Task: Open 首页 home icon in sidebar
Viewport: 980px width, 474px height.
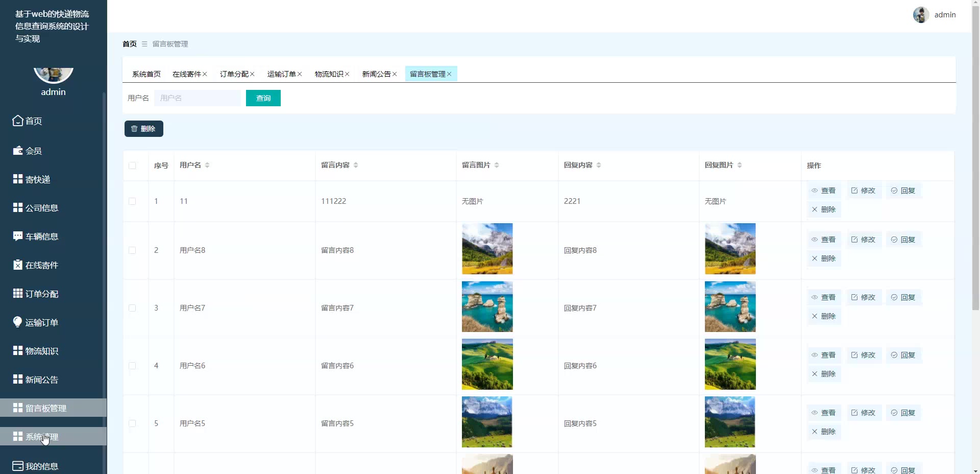Action: click(18, 121)
